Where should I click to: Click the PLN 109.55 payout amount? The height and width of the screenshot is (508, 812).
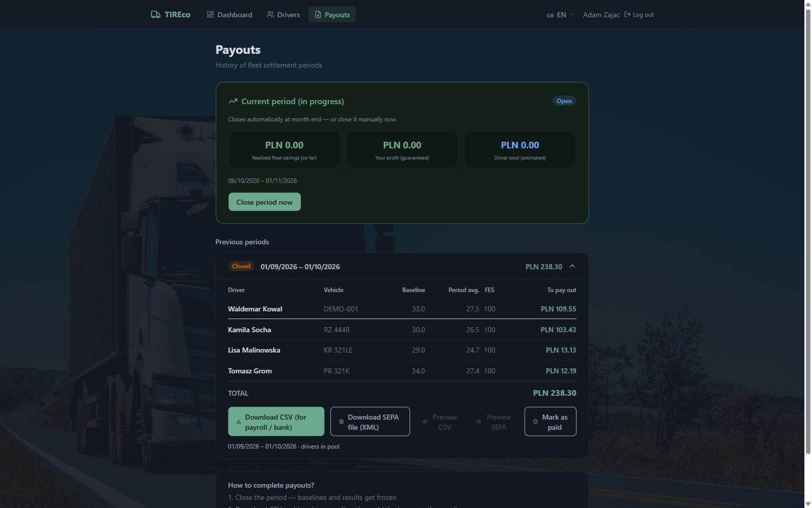558,309
